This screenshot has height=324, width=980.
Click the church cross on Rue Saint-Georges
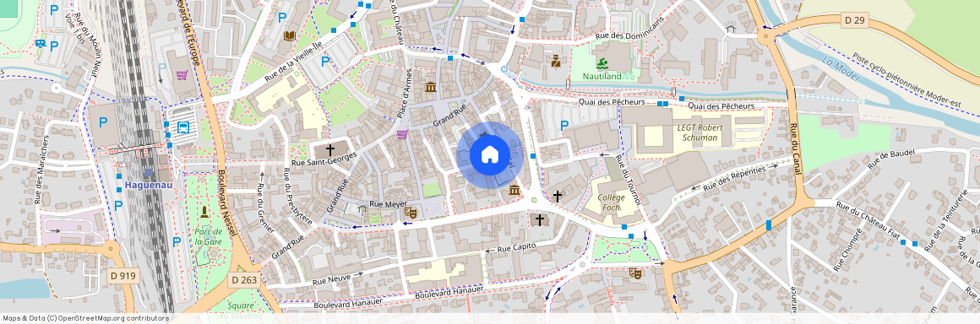(x=330, y=150)
